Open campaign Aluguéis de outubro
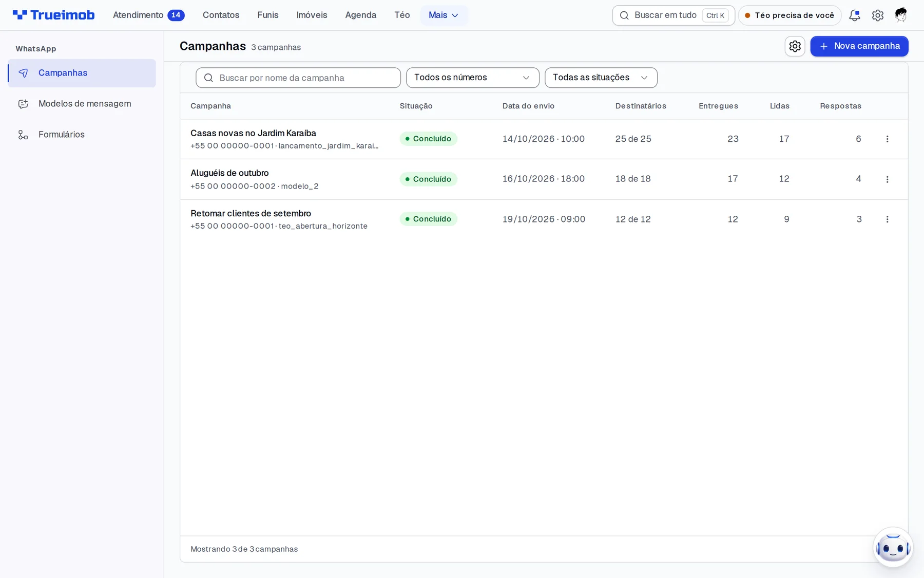Image resolution: width=924 pixels, height=578 pixels. pos(229,173)
